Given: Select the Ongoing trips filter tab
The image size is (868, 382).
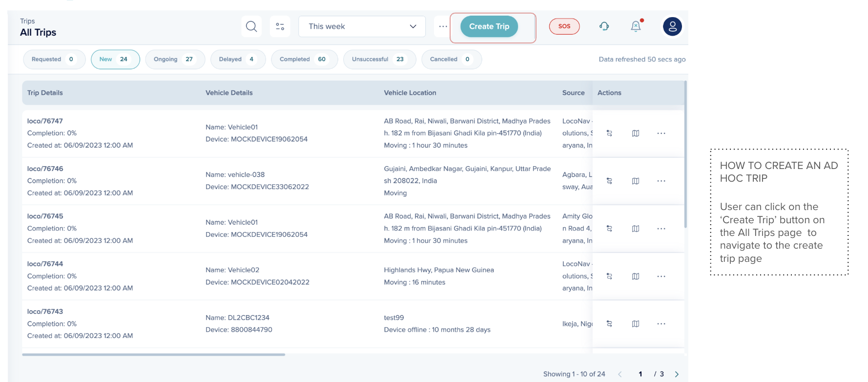Looking at the screenshot, I should (175, 60).
